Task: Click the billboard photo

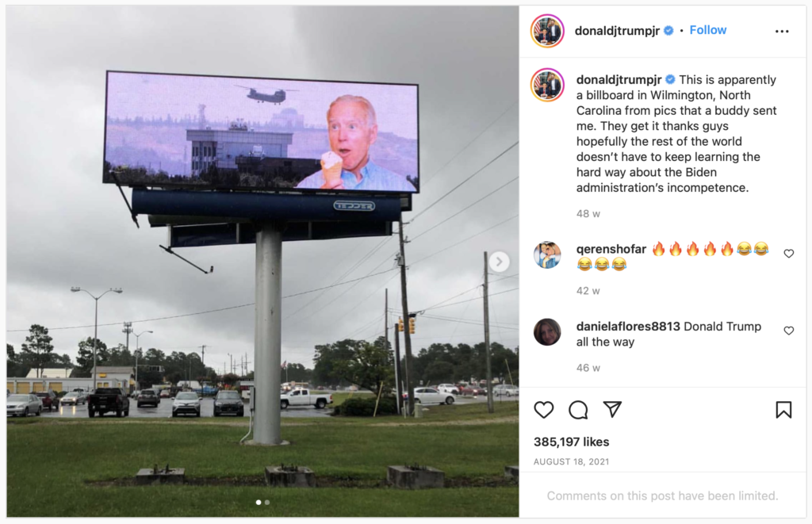Action: point(262,262)
